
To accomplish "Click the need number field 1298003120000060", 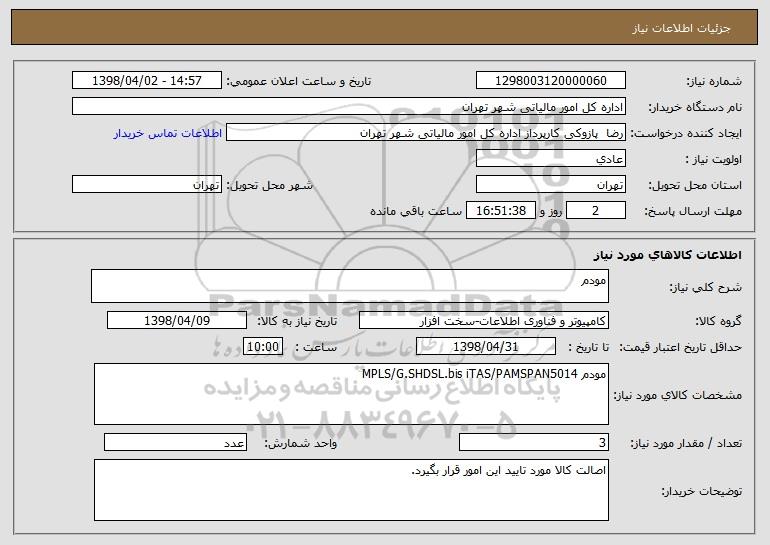I will pyautogui.click(x=550, y=81).
